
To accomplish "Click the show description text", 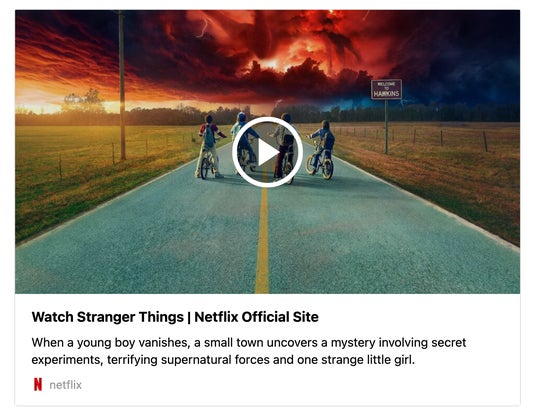I will 249,351.
